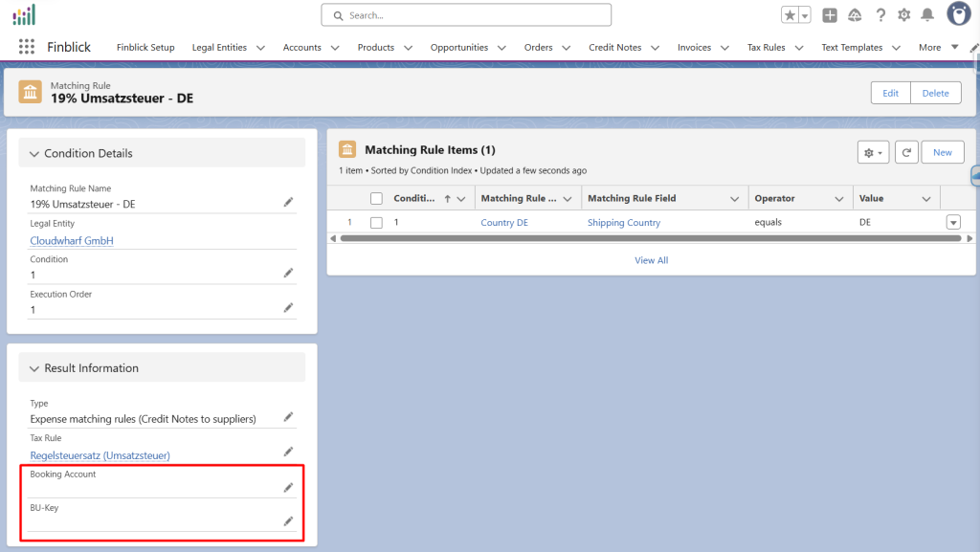980x552 pixels.
Task: Click pencil icon next to Booking Account
Action: point(288,487)
